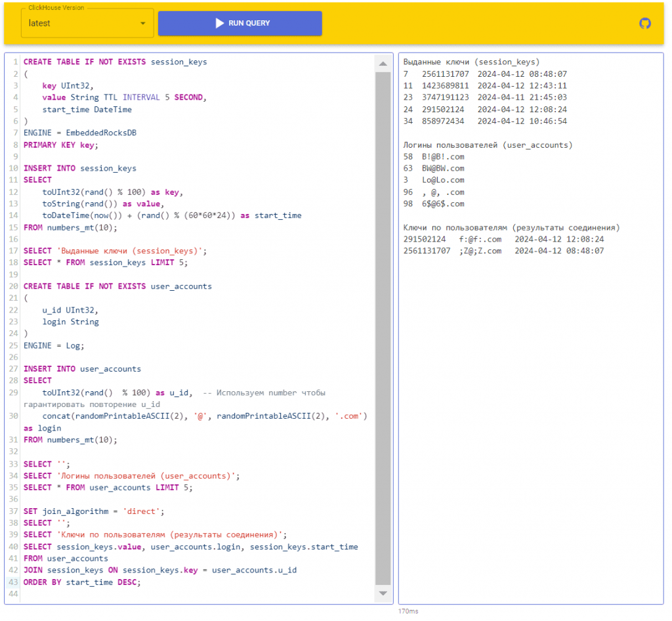Click the ENGINE = Log line
This screenshot has height=621, width=672.
coord(54,345)
